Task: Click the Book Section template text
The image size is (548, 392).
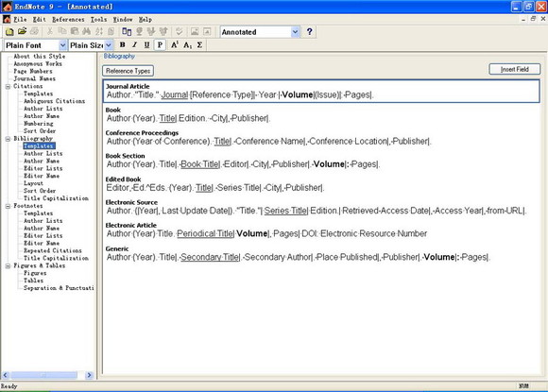Action: pos(243,164)
